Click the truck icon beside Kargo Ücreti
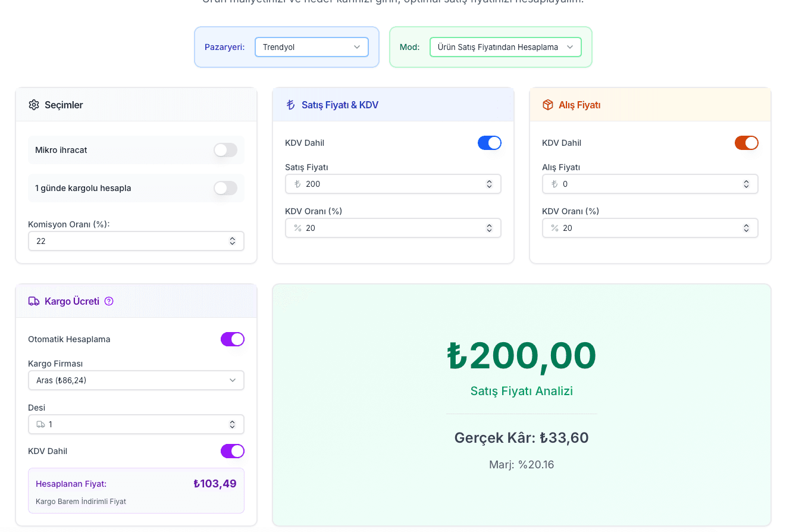802x532 pixels. tap(34, 302)
